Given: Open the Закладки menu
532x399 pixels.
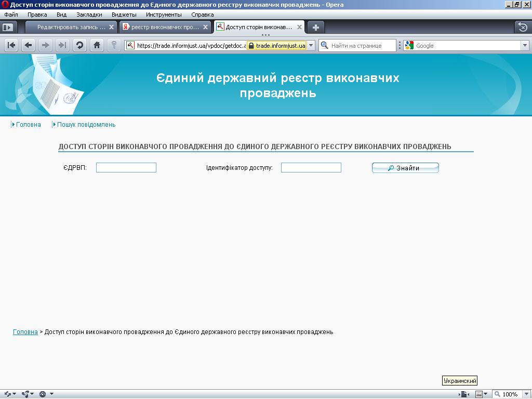Looking at the screenshot, I should [89, 15].
